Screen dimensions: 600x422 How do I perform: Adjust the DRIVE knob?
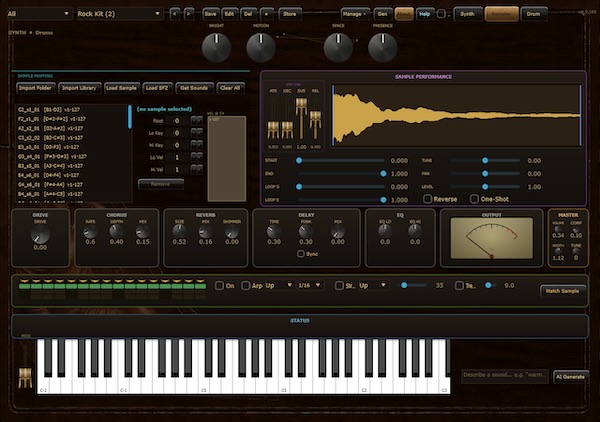coord(40,234)
